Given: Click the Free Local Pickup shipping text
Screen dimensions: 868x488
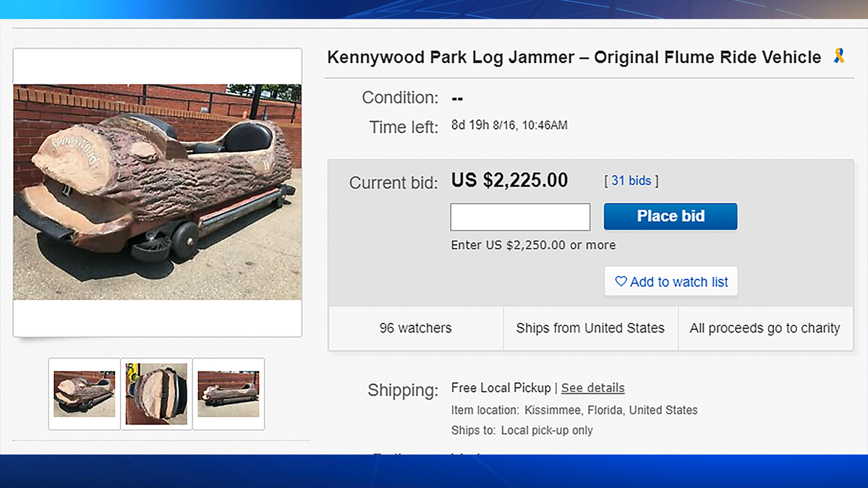Looking at the screenshot, I should coord(501,388).
